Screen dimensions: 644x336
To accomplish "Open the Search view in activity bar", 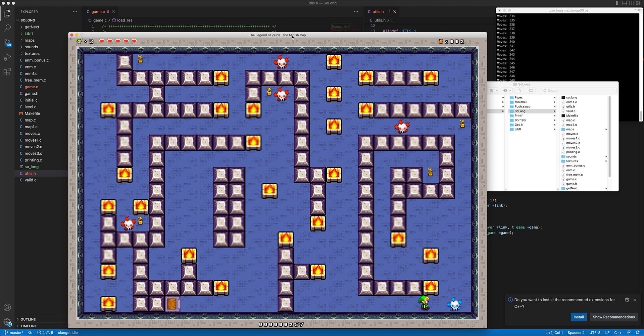I will (x=7, y=28).
